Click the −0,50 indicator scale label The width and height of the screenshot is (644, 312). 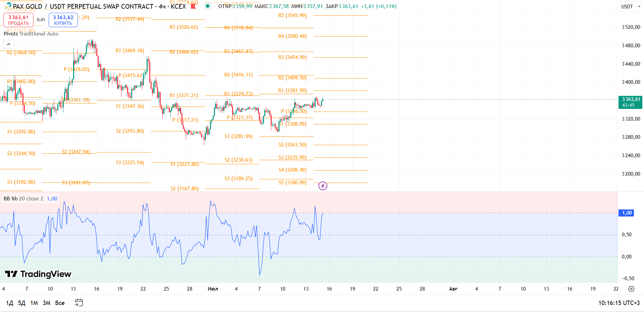(x=628, y=278)
